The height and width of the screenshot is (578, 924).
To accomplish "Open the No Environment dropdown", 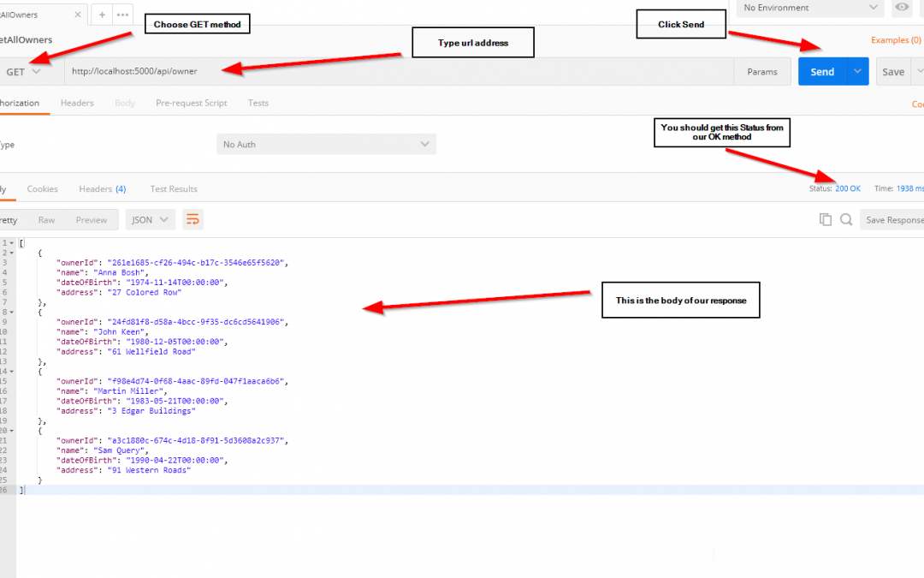I will (x=810, y=8).
